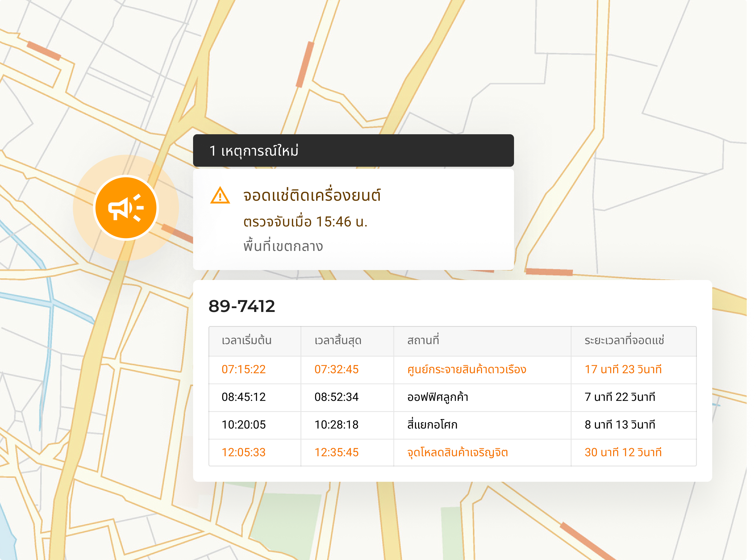Viewport: 756px width, 560px height.
Task: Click duration "30 นาที 12 วินาที"
Action: (623, 453)
